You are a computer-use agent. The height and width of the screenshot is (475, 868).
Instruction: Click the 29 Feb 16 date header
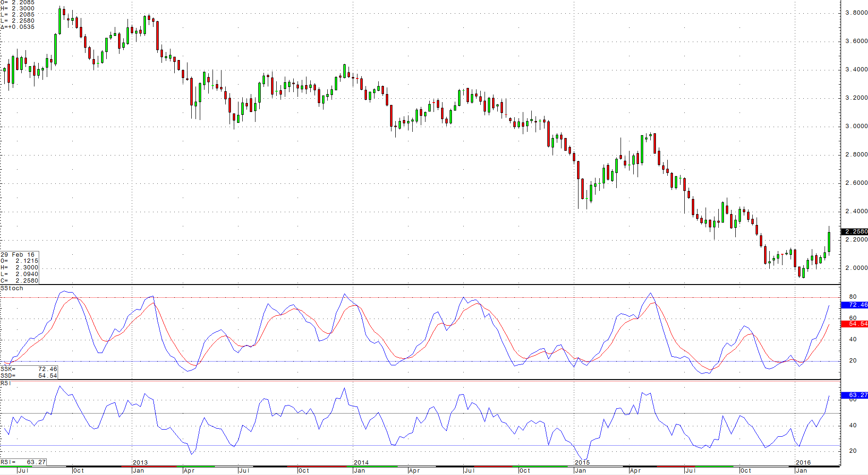click(17, 254)
